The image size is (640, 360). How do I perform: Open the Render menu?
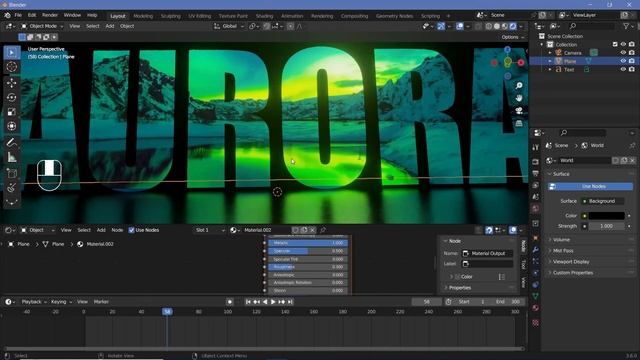tap(50, 15)
